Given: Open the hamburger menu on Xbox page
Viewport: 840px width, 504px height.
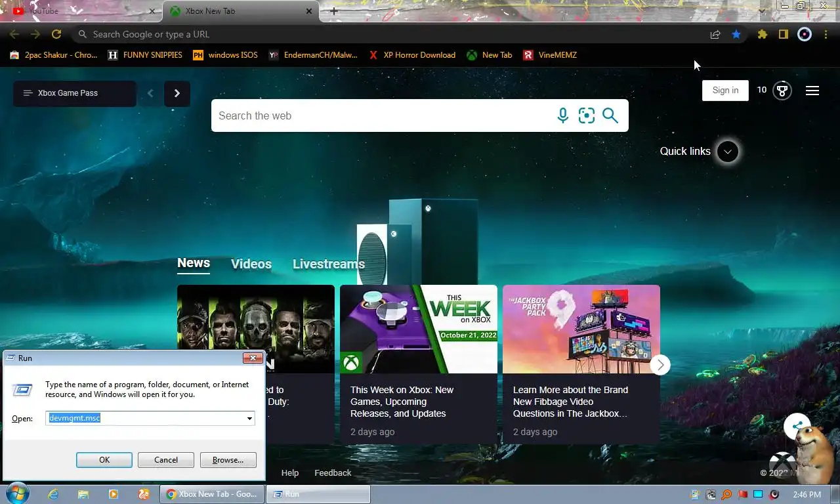Looking at the screenshot, I should [x=812, y=91].
